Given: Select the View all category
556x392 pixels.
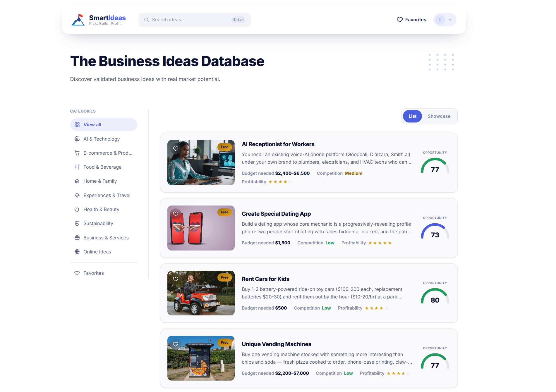Looking at the screenshot, I should click(104, 125).
